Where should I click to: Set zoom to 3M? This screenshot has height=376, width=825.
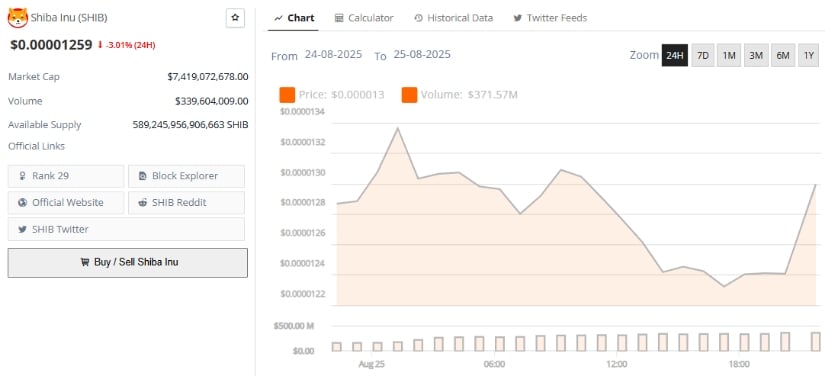(x=756, y=55)
